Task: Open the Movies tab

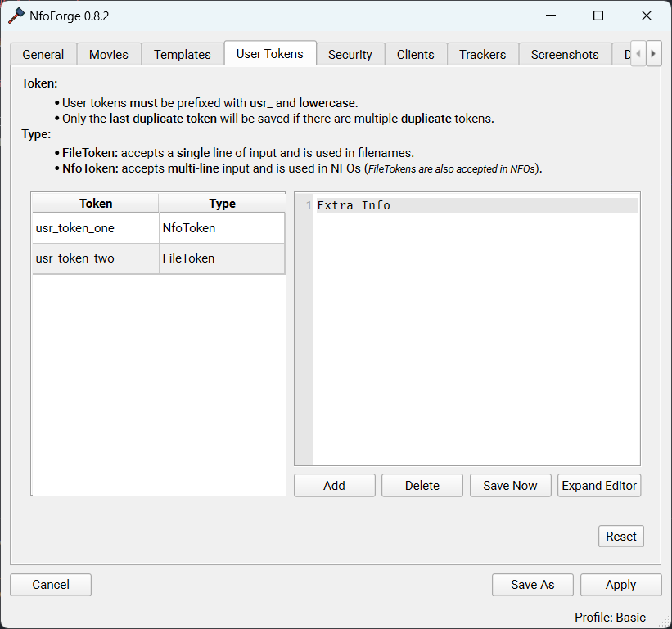Action: point(109,54)
